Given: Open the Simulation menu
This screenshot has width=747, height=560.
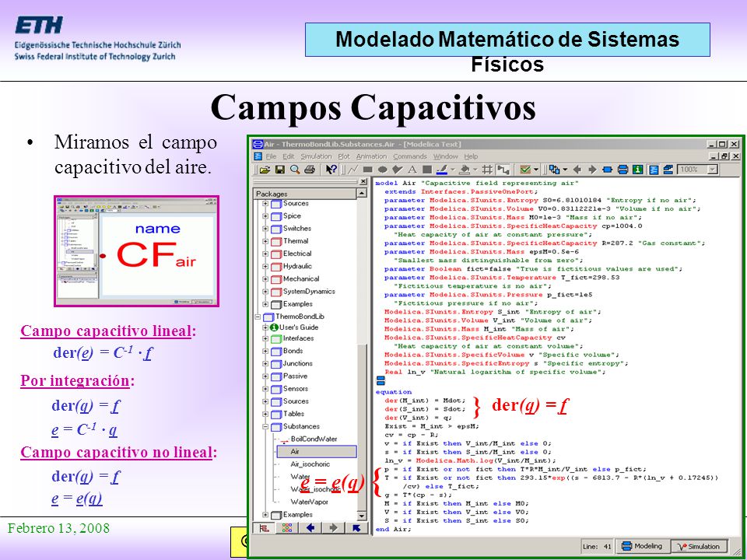Looking at the screenshot, I should [316, 156].
